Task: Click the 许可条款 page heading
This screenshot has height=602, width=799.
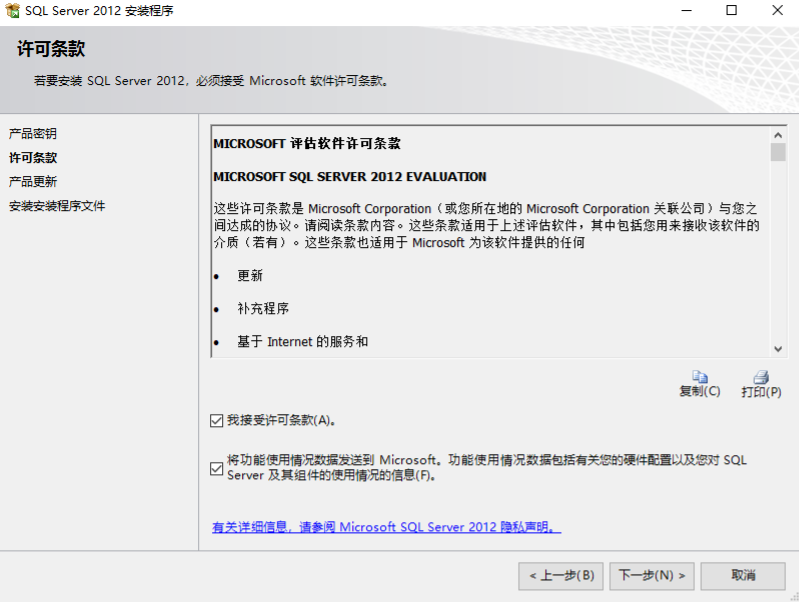Action: [51, 49]
